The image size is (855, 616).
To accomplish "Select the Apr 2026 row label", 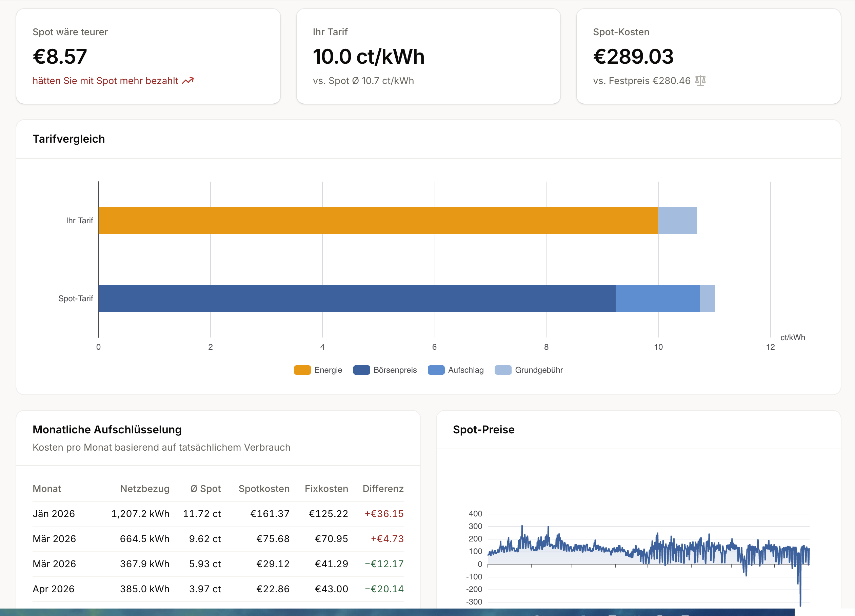I will (54, 589).
